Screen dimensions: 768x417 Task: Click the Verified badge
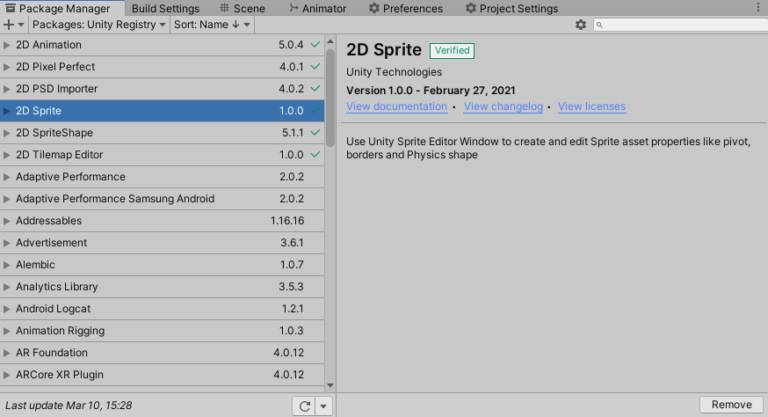coord(452,50)
